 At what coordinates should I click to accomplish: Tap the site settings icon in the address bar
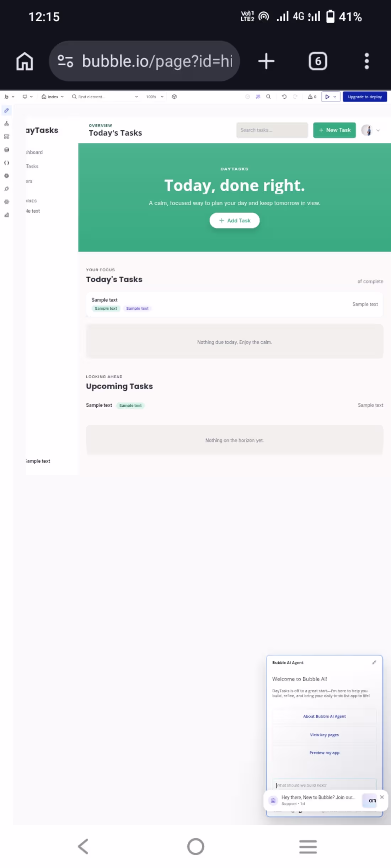coord(65,61)
